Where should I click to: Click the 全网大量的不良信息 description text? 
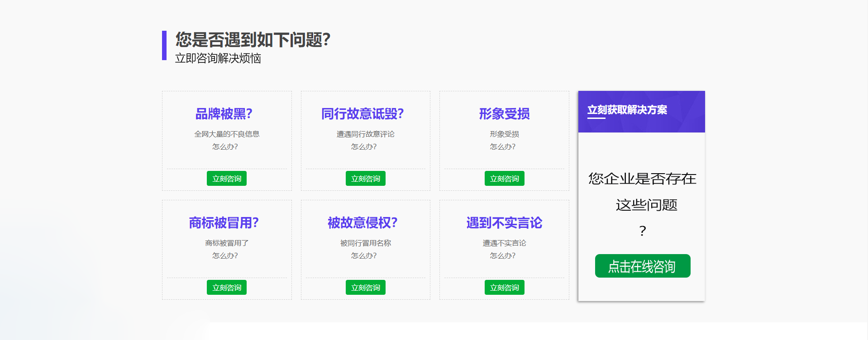(227, 134)
